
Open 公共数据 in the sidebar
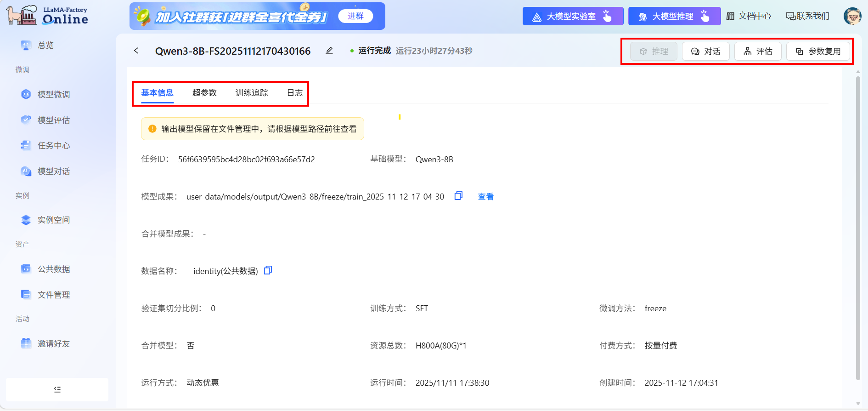[x=54, y=269]
